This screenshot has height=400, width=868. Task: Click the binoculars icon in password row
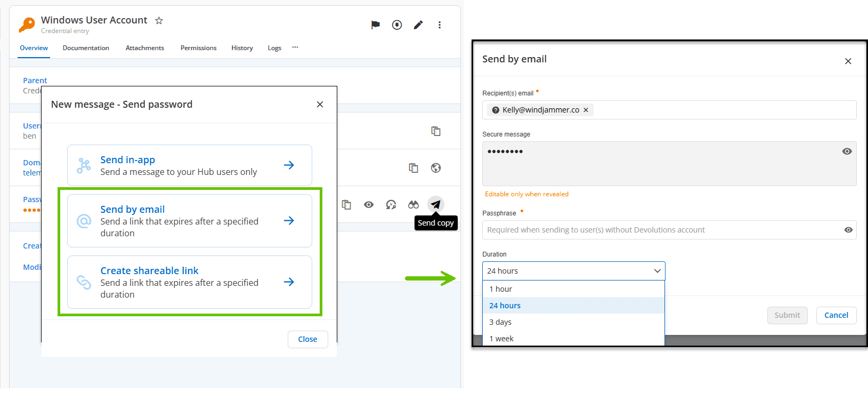pyautogui.click(x=413, y=205)
